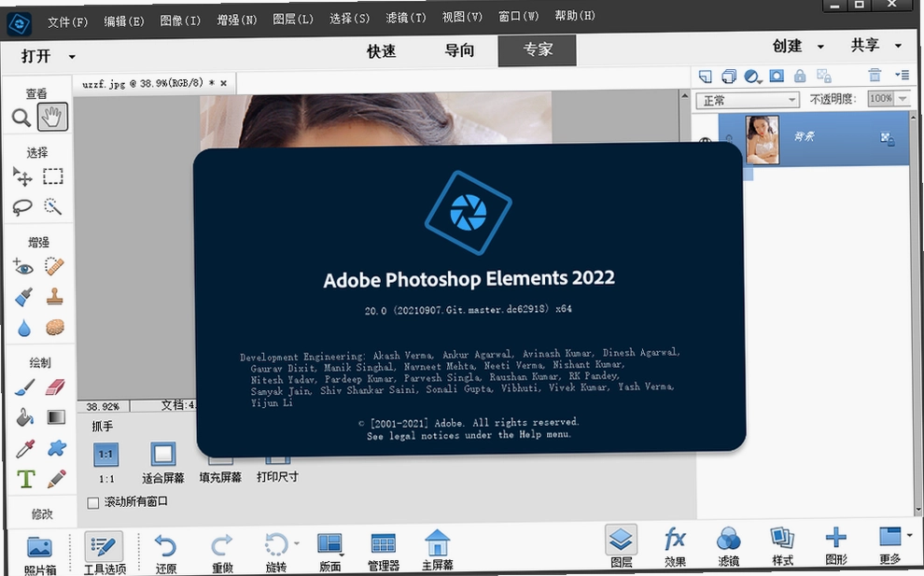Open the Styles panel
Screen dimensions: 924x576
(x=782, y=545)
